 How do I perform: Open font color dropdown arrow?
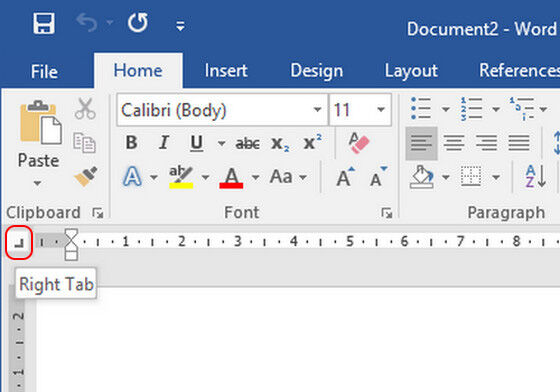click(x=255, y=177)
